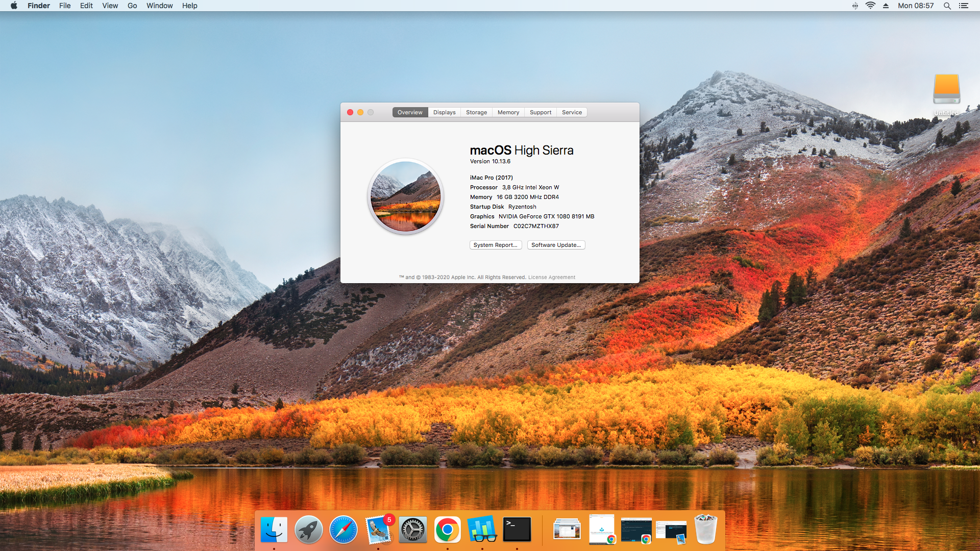
Task: Open Google Chrome from the dock
Action: point(447,530)
